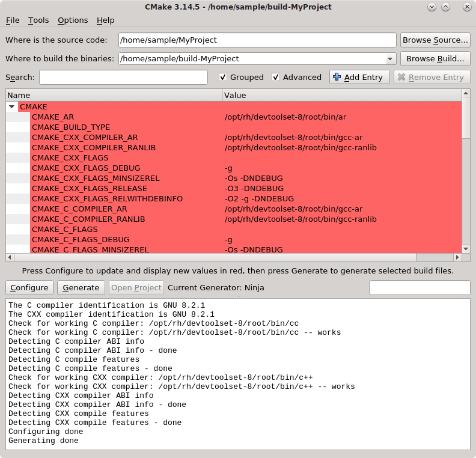Image resolution: width=476 pixels, height=458 pixels.
Task: Click the cache list vertical scrollbar thumb
Action: tap(466, 118)
